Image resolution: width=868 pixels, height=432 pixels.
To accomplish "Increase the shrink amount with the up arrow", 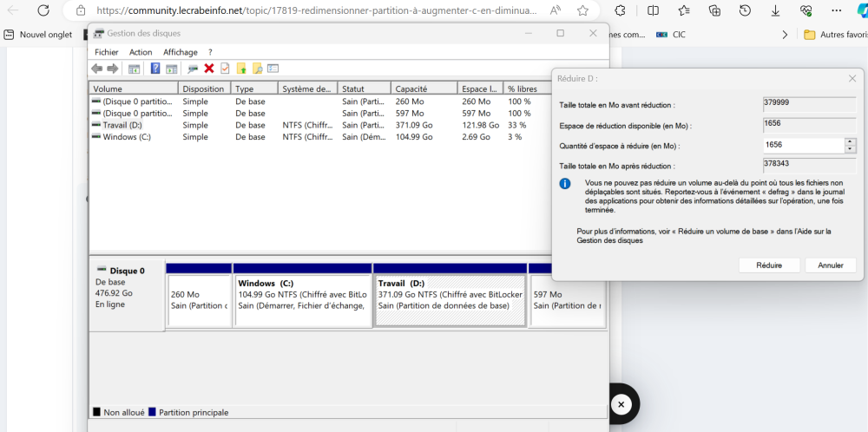I will (850, 142).
